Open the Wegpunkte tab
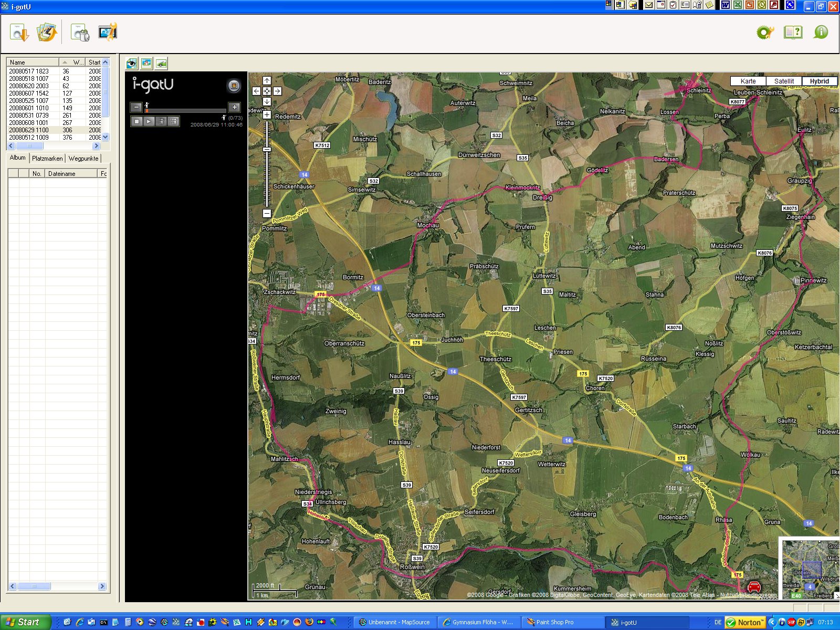 83,158
